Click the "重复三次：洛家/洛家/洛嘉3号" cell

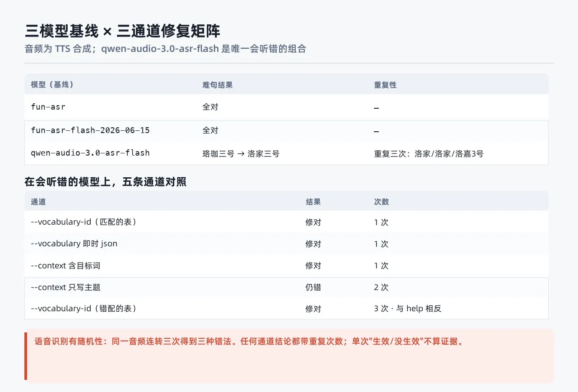[429, 154]
